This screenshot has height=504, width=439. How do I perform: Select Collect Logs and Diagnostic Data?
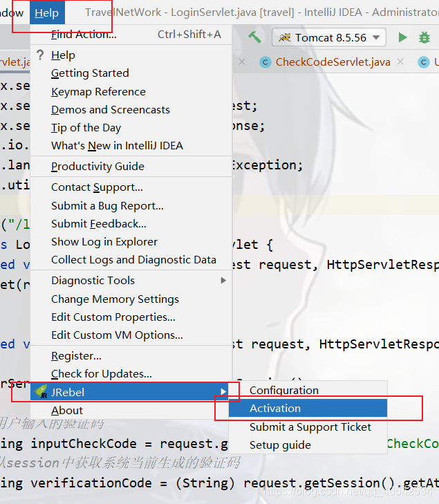[131, 260]
